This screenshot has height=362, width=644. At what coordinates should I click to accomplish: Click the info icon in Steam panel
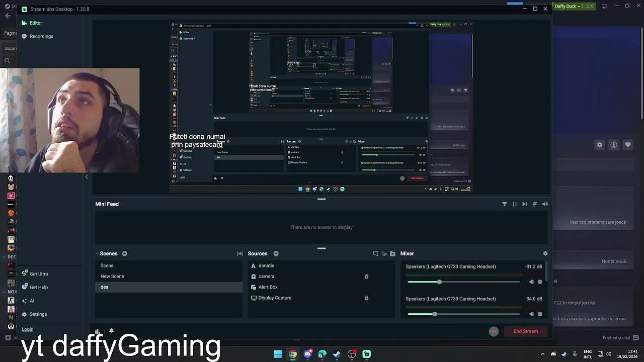pos(614,145)
